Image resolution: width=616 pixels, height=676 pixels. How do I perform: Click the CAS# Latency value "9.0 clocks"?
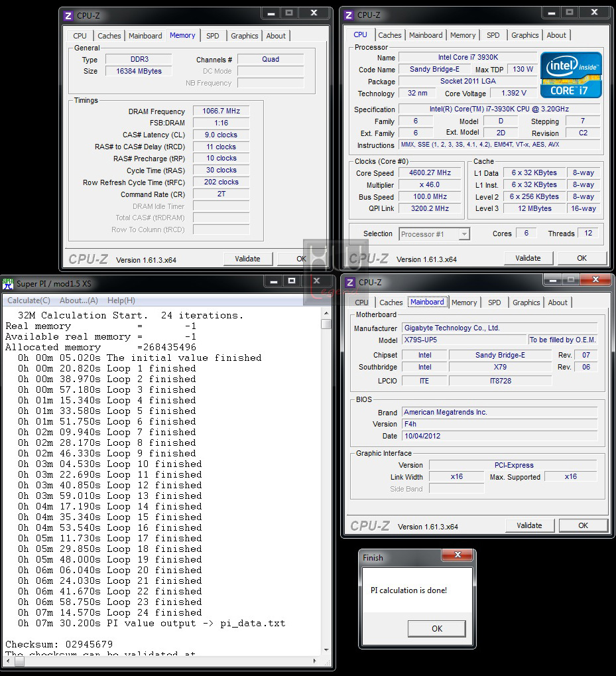point(221,135)
